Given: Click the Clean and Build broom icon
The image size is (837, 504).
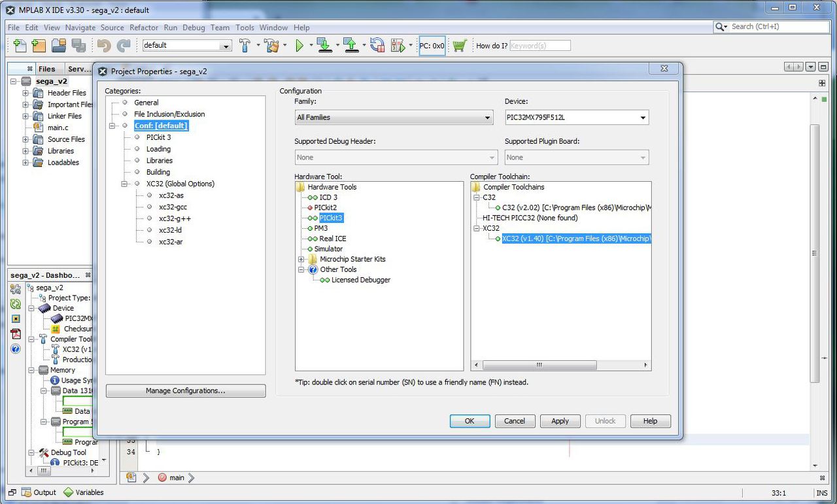Looking at the screenshot, I should [272, 46].
